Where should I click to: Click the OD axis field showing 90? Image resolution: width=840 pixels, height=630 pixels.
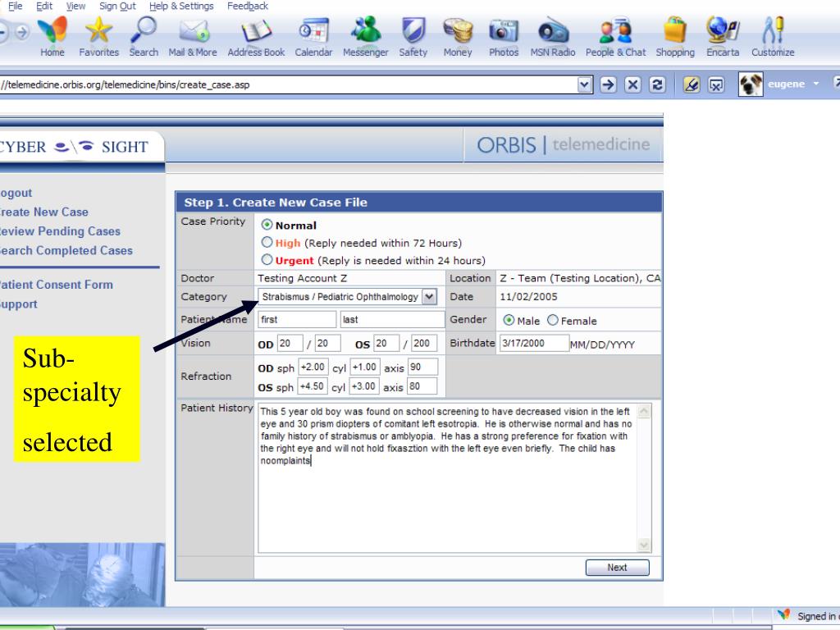pos(423,367)
